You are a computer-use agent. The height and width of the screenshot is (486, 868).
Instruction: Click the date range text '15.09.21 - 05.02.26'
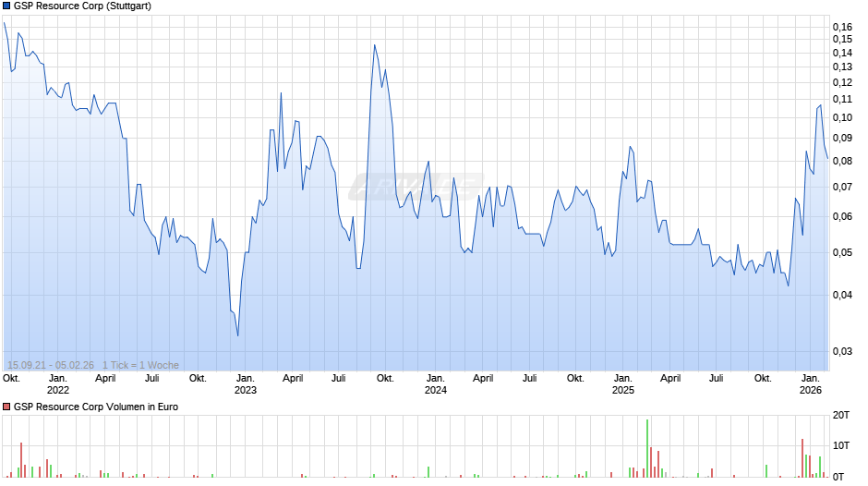[51, 365]
